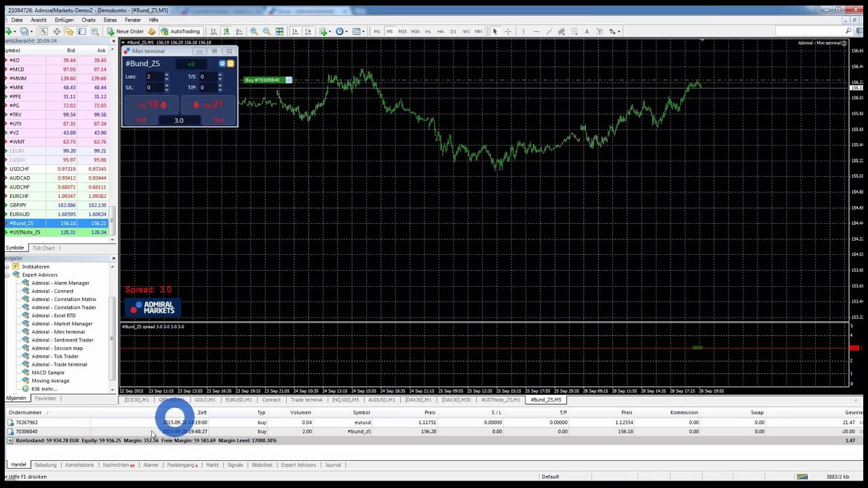868x488 pixels.
Task: Select the M30 timeframe button
Action: (415, 31)
